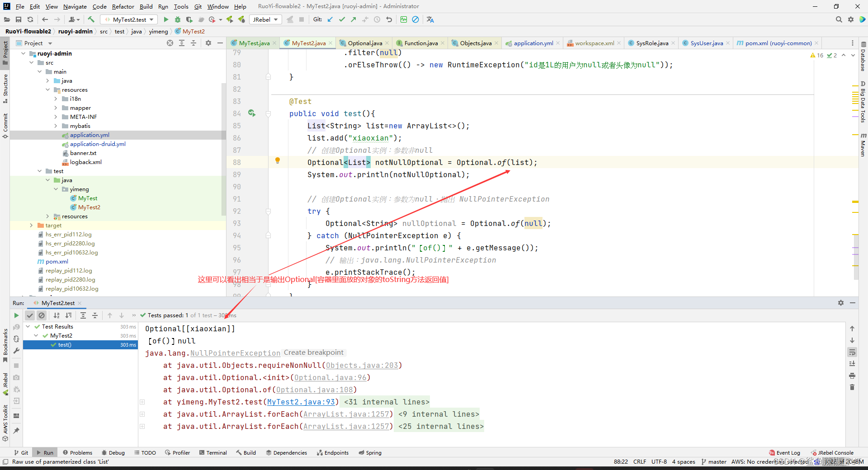Open Project panel gear options
Screen dimensions: 868x470
click(x=208, y=43)
